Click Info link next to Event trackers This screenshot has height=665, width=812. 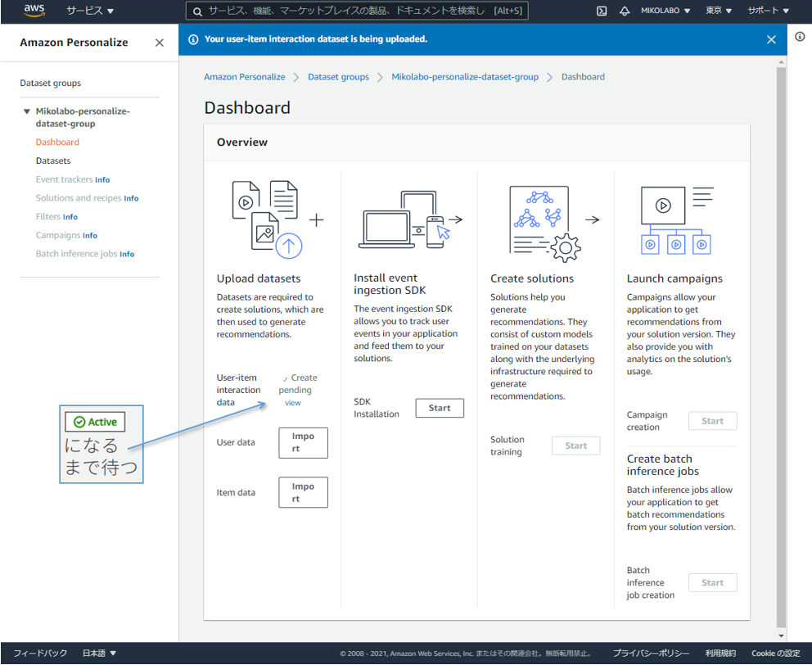pos(102,180)
